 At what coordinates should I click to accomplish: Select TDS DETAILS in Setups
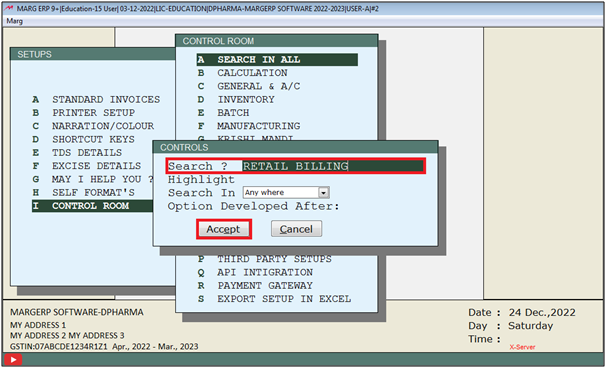click(x=87, y=152)
